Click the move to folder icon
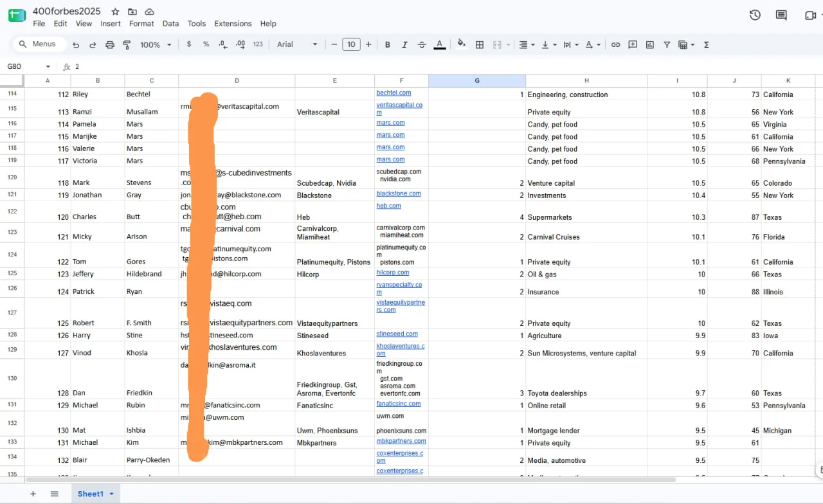Screen dimensions: 823x504 (x=132, y=12)
